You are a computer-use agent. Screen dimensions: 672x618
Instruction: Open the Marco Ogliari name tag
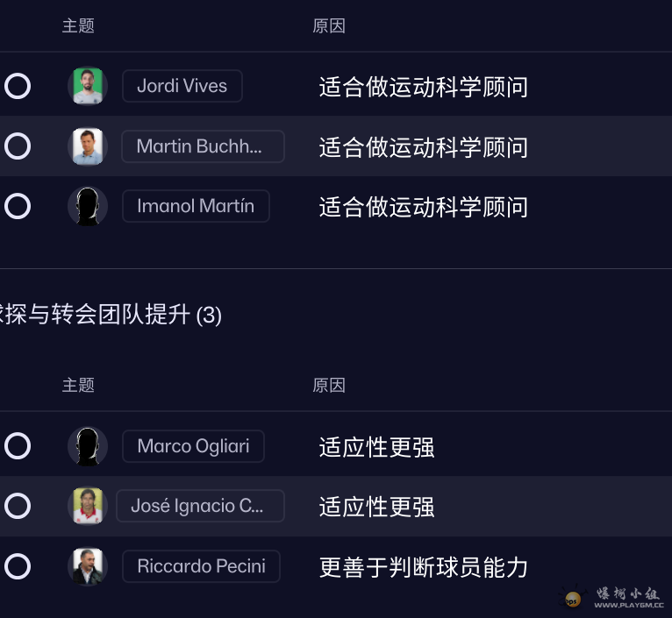coord(193,446)
